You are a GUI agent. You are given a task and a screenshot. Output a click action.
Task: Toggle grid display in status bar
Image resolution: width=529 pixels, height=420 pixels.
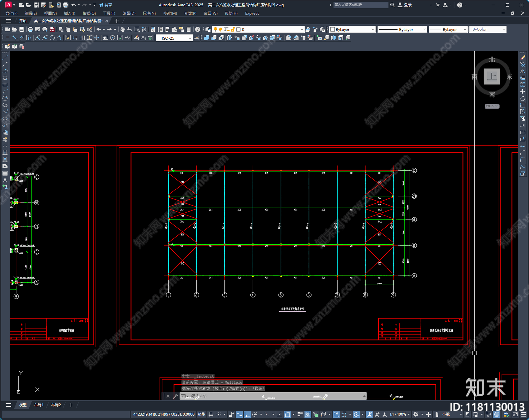(x=211, y=414)
